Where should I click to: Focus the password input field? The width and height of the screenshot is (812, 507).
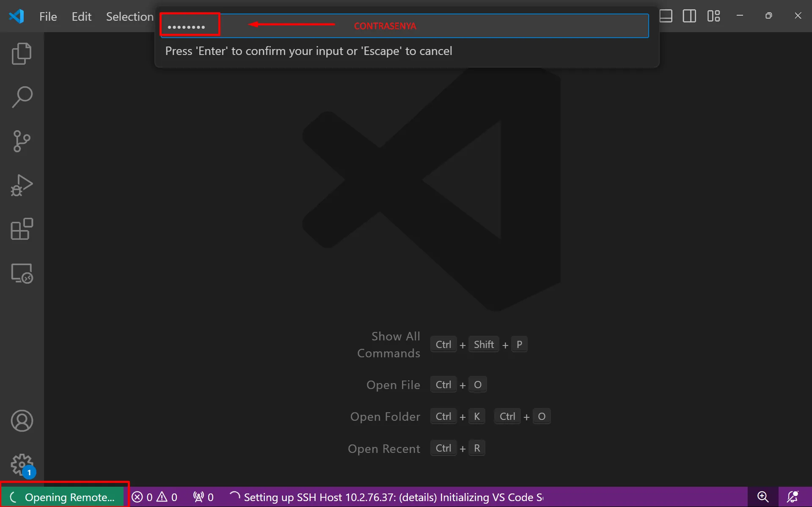(x=404, y=26)
